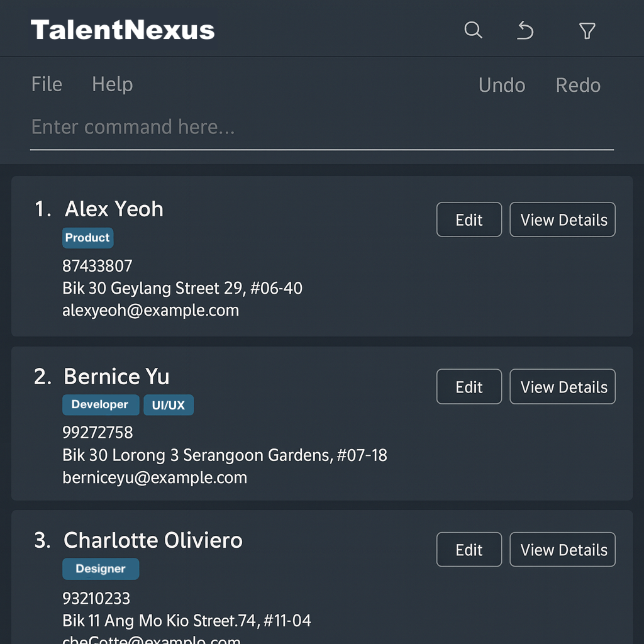Viewport: 644px width, 644px height.
Task: Click the TalentNexus app title
Action: click(123, 30)
